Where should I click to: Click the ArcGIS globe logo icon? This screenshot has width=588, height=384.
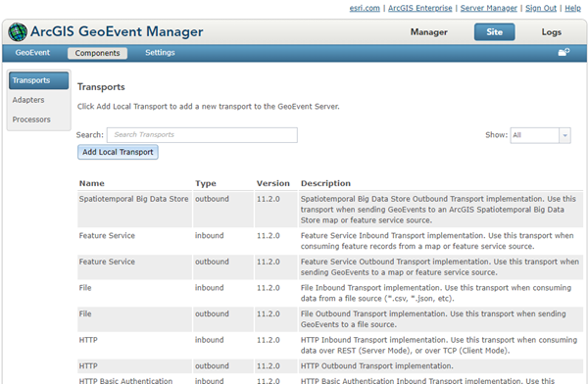point(18,32)
